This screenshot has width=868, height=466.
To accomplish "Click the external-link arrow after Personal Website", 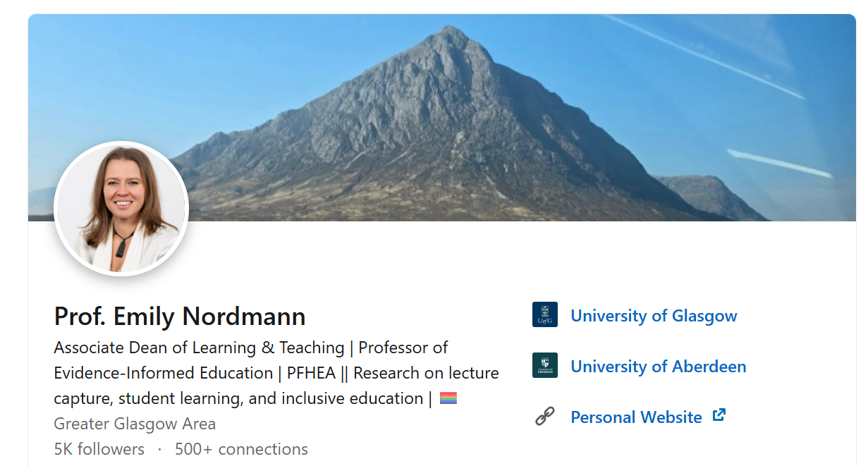I will [x=719, y=415].
